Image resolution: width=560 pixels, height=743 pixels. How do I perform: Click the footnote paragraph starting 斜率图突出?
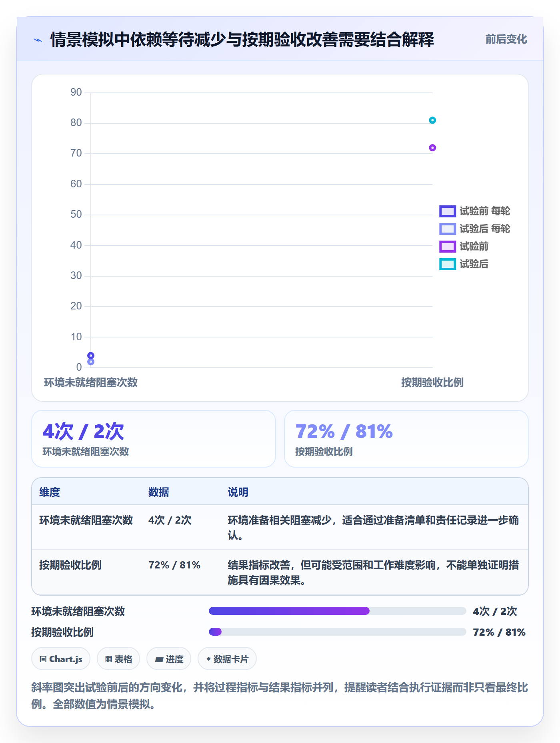tap(280, 696)
